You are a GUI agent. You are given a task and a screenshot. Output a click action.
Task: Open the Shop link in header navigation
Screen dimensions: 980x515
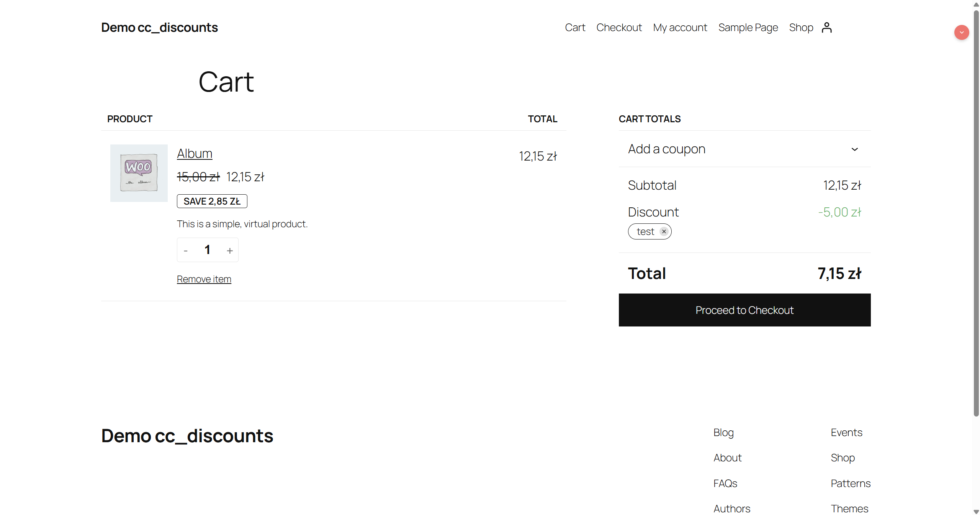pyautogui.click(x=801, y=28)
